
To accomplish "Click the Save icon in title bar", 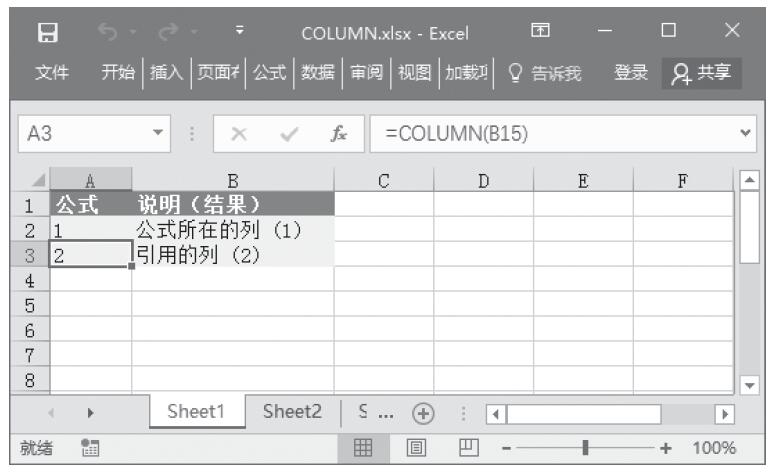I will pyautogui.click(x=46, y=33).
